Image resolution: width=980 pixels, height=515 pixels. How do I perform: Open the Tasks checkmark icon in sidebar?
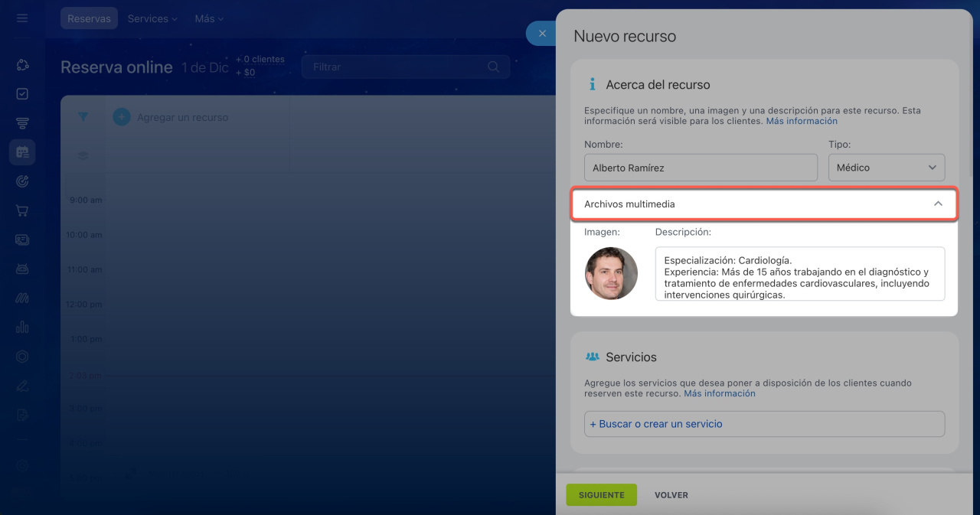point(22,94)
